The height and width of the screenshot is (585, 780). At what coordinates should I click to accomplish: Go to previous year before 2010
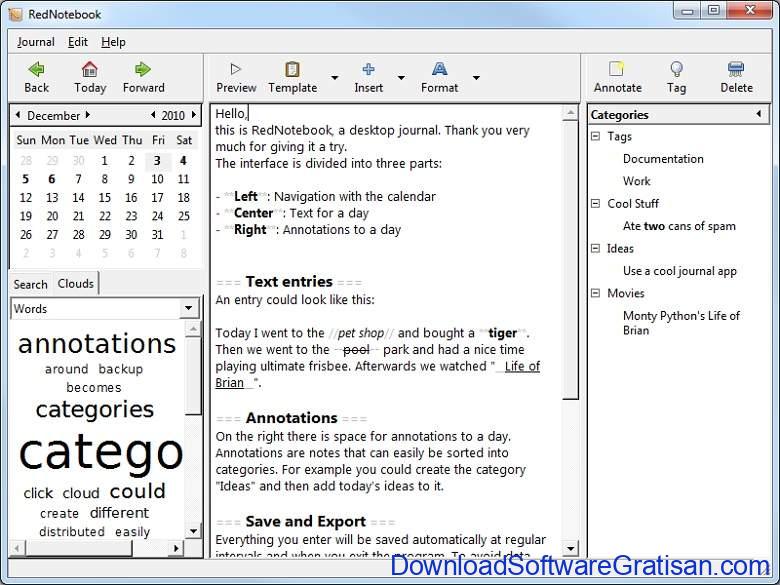coord(153,115)
